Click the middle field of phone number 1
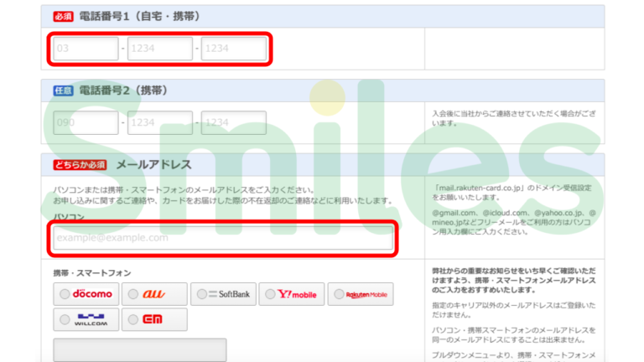This screenshot has width=644, height=362. 160,49
